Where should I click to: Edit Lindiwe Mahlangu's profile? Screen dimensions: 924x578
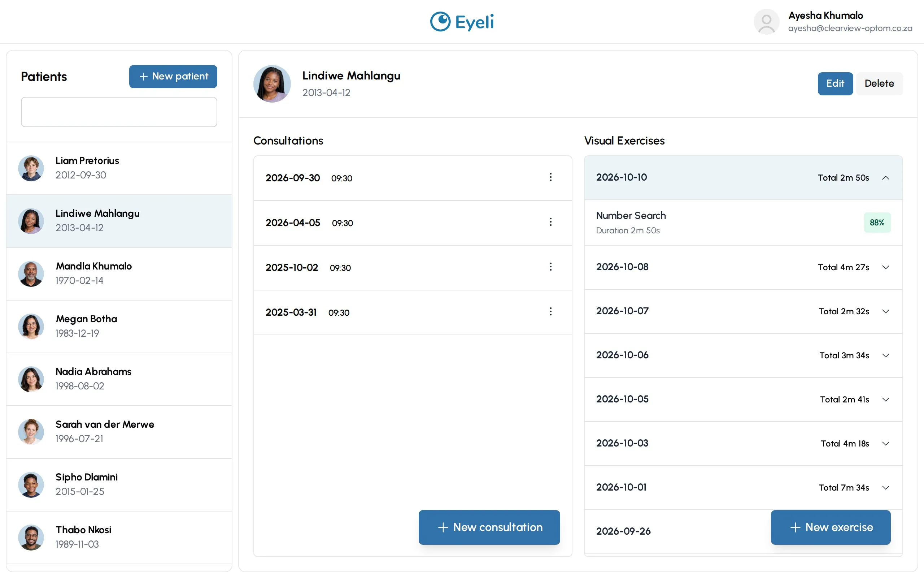835,84
